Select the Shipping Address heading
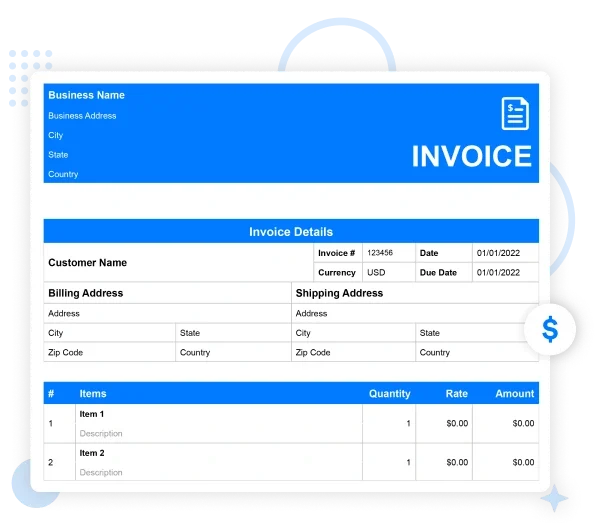Image resolution: width=595 pixels, height=523 pixels. (x=339, y=293)
